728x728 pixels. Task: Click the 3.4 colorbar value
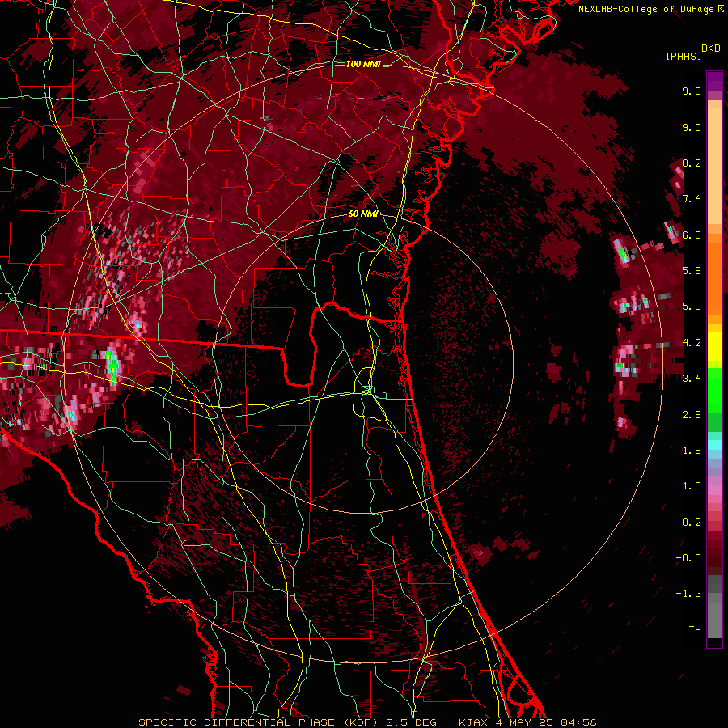(x=692, y=379)
